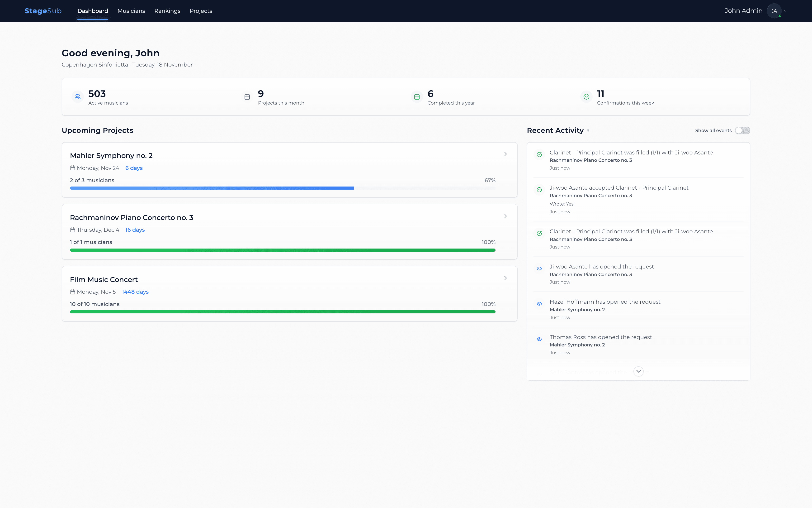Switch to the Musicians tab
The width and height of the screenshot is (812, 508).
point(131,11)
